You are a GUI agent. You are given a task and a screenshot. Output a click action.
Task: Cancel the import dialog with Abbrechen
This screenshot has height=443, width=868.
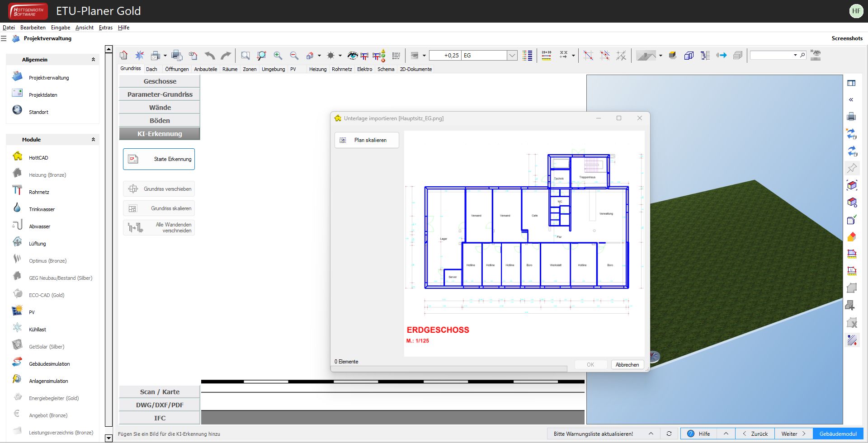click(x=627, y=365)
